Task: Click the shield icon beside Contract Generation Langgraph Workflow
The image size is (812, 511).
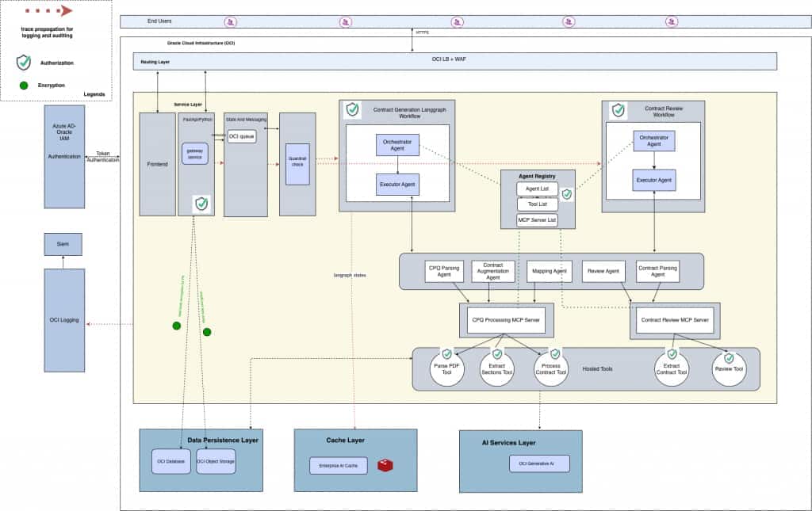Action: pyautogui.click(x=353, y=109)
